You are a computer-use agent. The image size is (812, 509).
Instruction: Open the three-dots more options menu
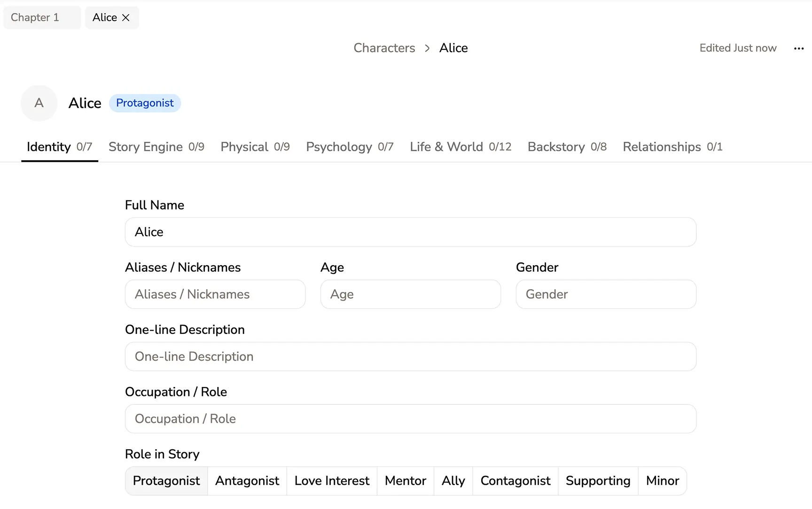pos(798,48)
